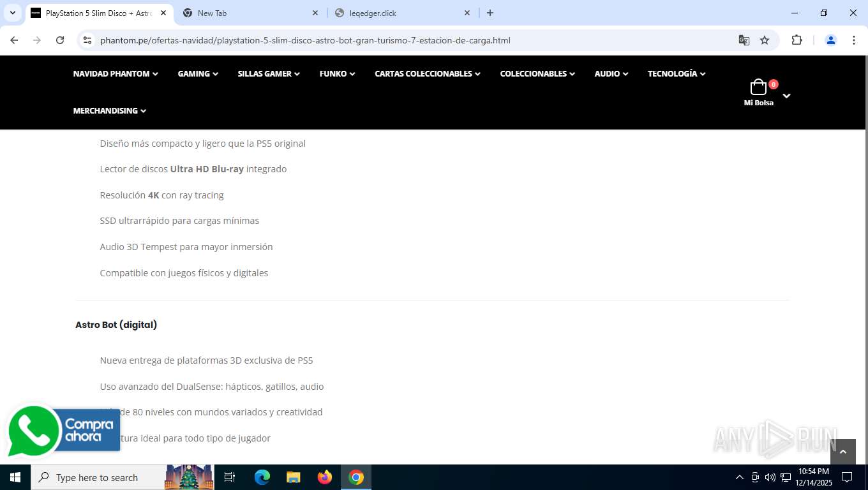This screenshot has height=490, width=868.
Task: Translate this page icon
Action: click(x=744, y=40)
